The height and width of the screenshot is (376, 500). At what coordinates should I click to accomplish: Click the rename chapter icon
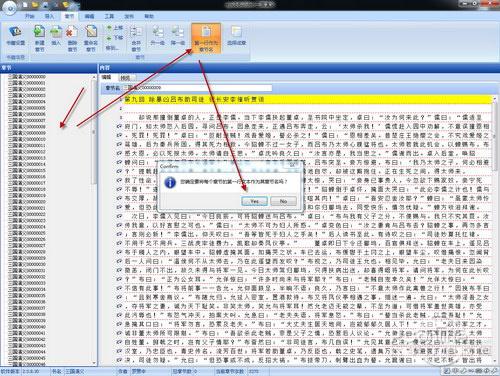[x=91, y=38]
